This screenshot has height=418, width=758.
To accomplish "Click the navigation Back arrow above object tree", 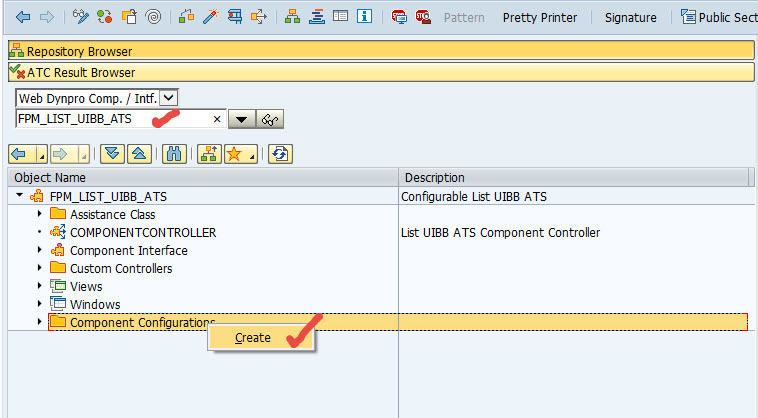I will [19, 154].
